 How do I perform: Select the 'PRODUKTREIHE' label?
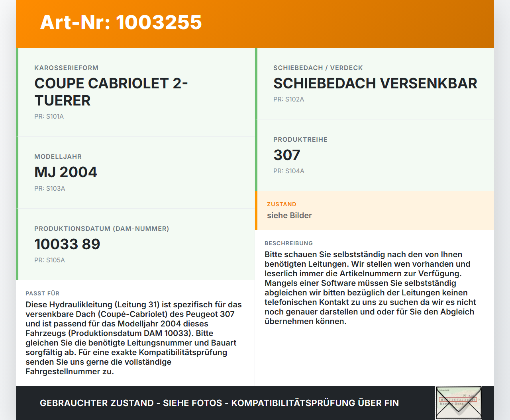pyautogui.click(x=300, y=139)
